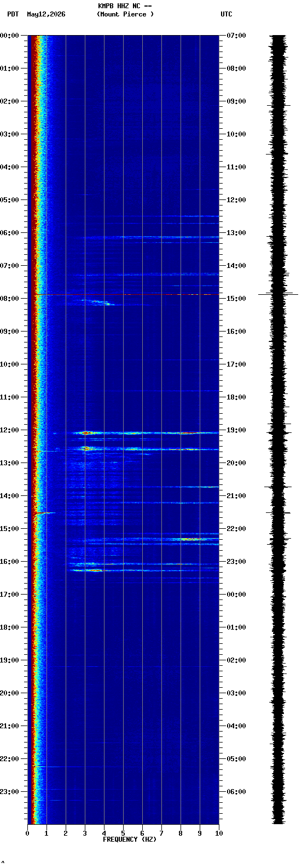Click the 00:00 PDT time label
302x868 pixels.
pyautogui.click(x=9, y=36)
